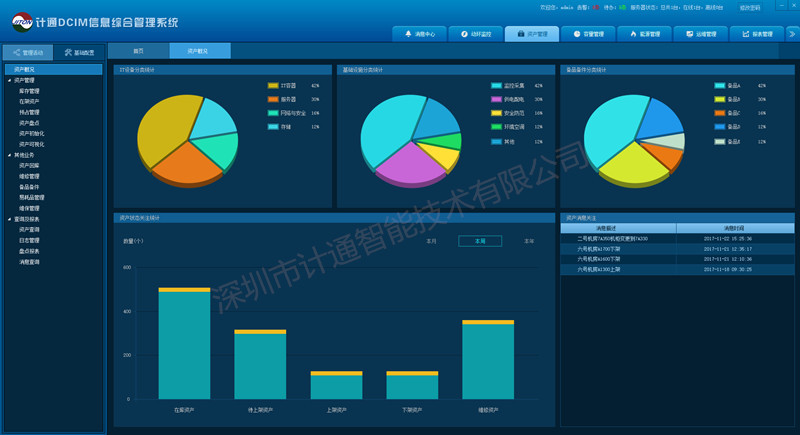Image resolution: width=800 pixels, height=435 pixels.
Task: Collapse the 资产管理 tree node
Action: [x=9, y=80]
